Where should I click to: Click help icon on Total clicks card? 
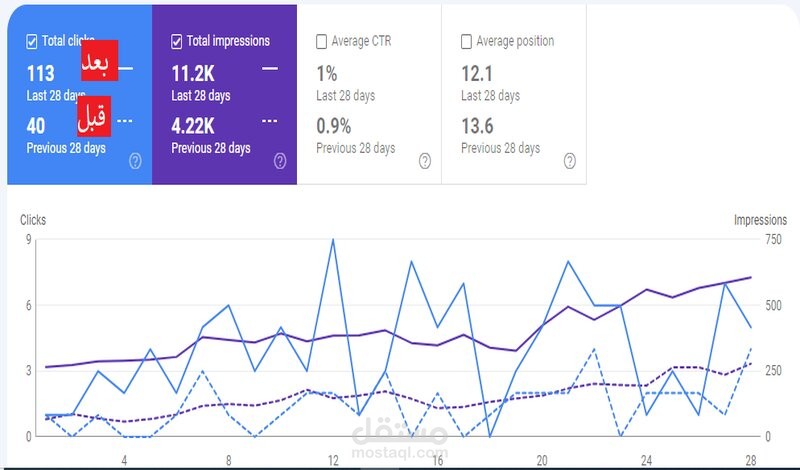135,161
